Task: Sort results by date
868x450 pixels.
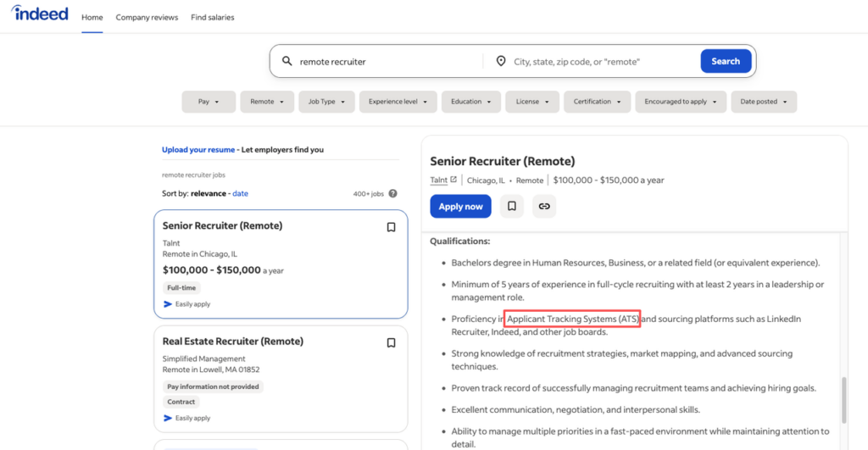Action: 240,193
